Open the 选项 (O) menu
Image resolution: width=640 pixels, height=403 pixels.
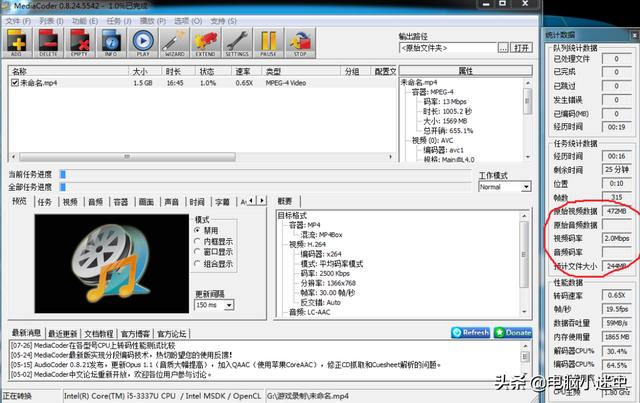click(x=188, y=21)
